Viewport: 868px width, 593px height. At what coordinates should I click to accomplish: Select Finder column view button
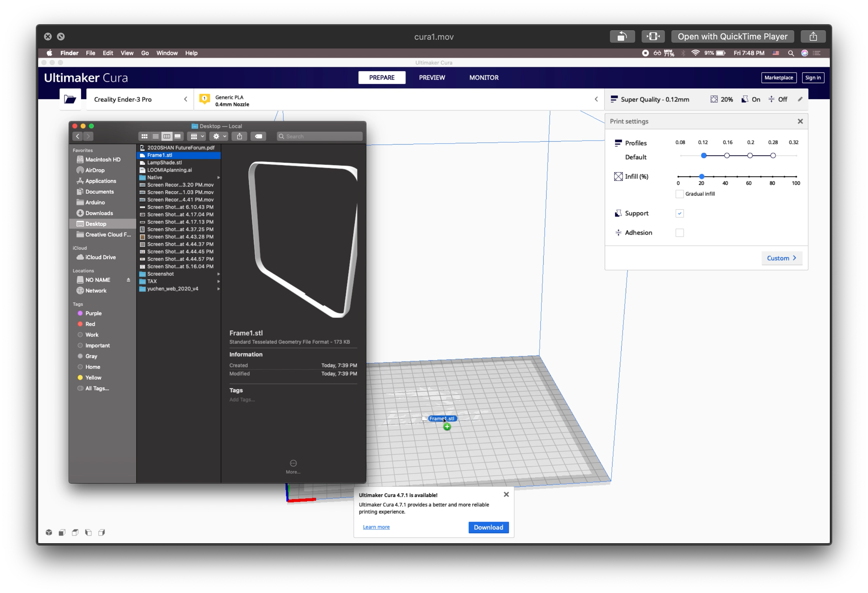(x=167, y=136)
